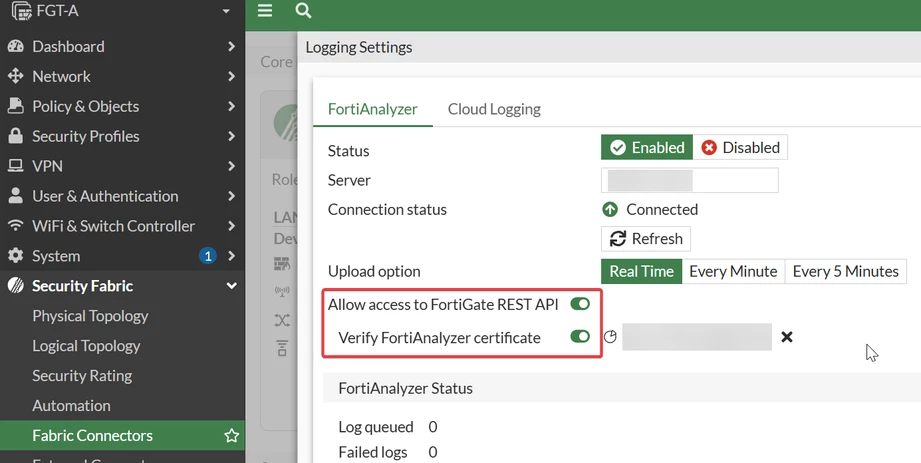Click the green Connected status arrow icon

click(x=610, y=210)
